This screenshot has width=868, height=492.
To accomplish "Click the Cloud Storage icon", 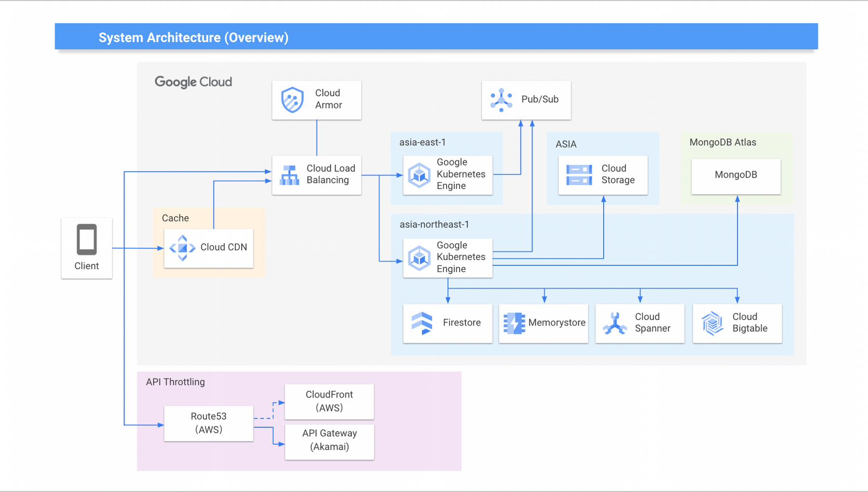I will click(579, 175).
